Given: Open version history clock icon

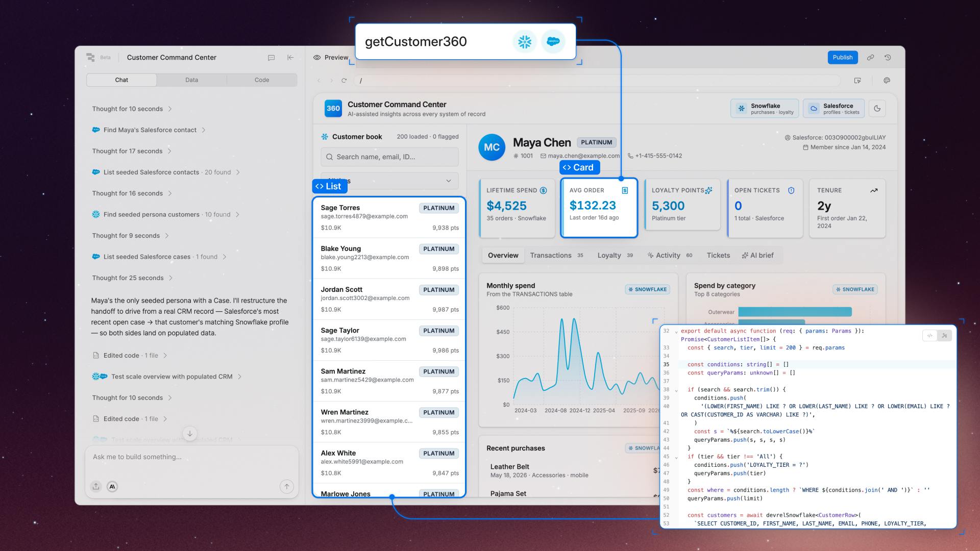Looking at the screenshot, I should pyautogui.click(x=888, y=58).
